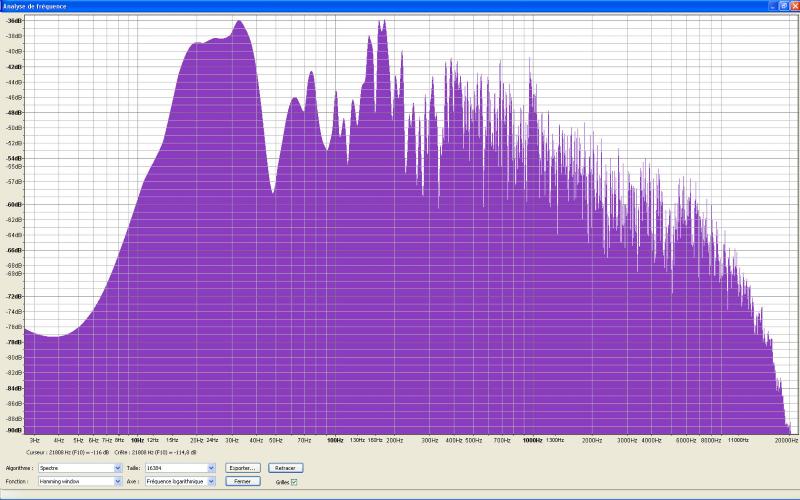Click the Curseur frequency readout text
The image size is (800, 500).
(67, 453)
